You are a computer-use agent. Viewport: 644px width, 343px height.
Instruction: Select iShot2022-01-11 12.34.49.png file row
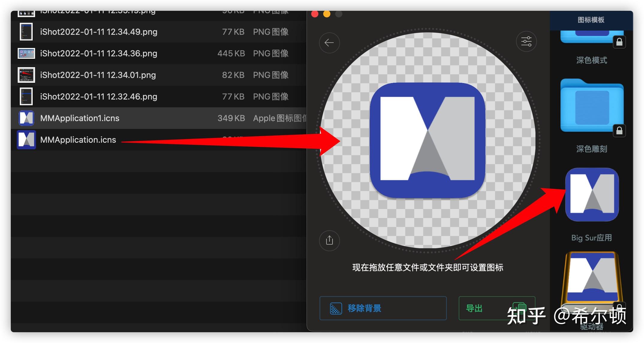159,32
